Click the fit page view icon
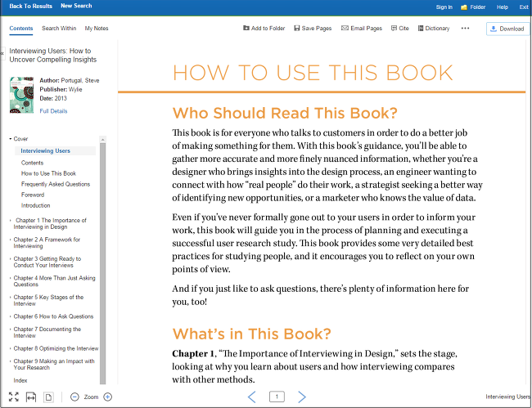The image size is (532, 408). pos(48,397)
